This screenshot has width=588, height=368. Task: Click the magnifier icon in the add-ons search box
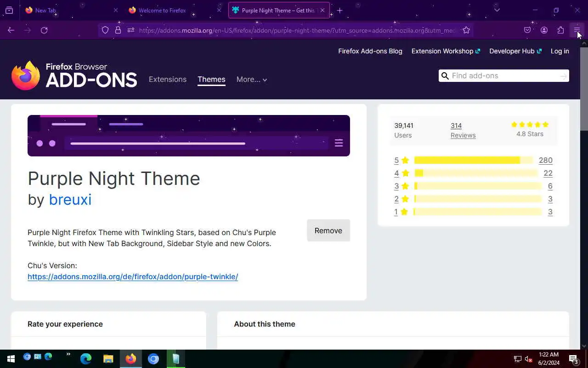[x=445, y=76]
